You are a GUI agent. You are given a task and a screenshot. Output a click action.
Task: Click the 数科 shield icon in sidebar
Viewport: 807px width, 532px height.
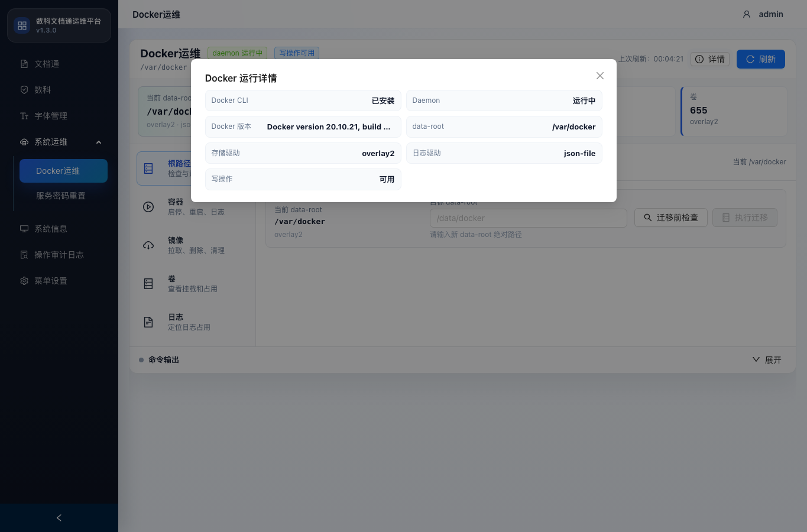point(24,90)
